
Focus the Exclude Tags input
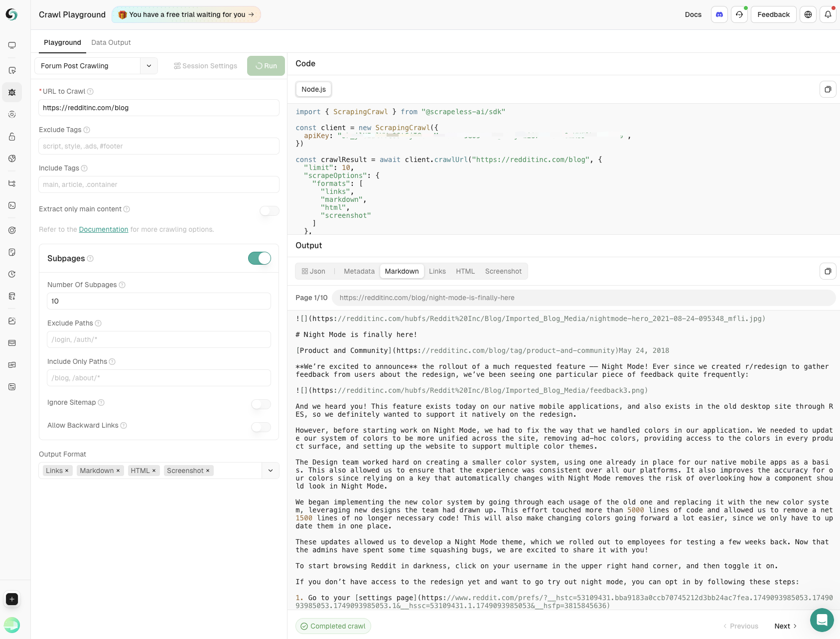click(x=159, y=146)
